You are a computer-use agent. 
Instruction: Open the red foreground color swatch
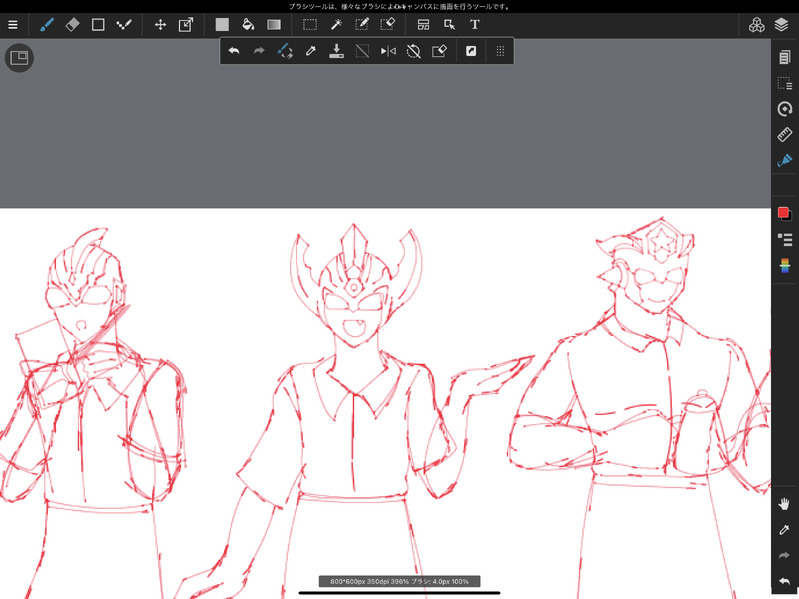pyautogui.click(x=783, y=212)
